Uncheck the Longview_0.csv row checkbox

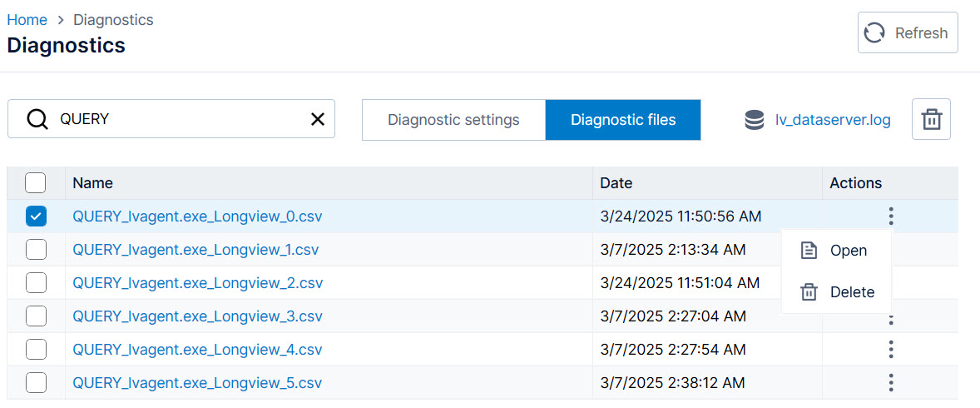(36, 216)
